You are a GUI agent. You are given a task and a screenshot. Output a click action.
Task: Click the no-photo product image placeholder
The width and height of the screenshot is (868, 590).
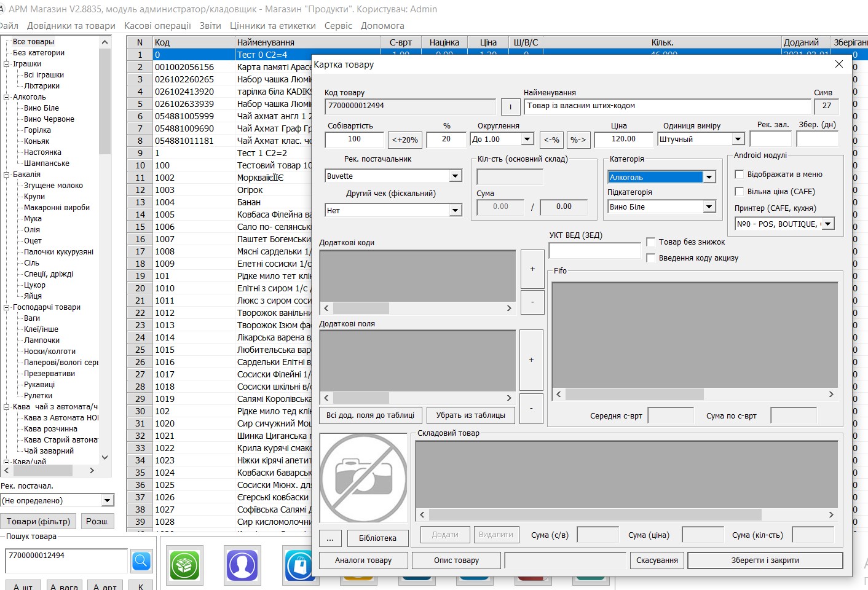(364, 478)
